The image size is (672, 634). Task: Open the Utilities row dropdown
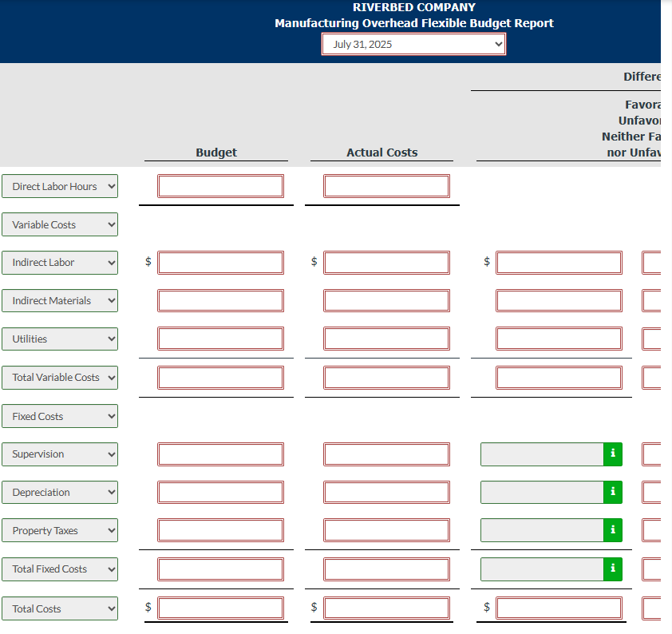(x=60, y=339)
